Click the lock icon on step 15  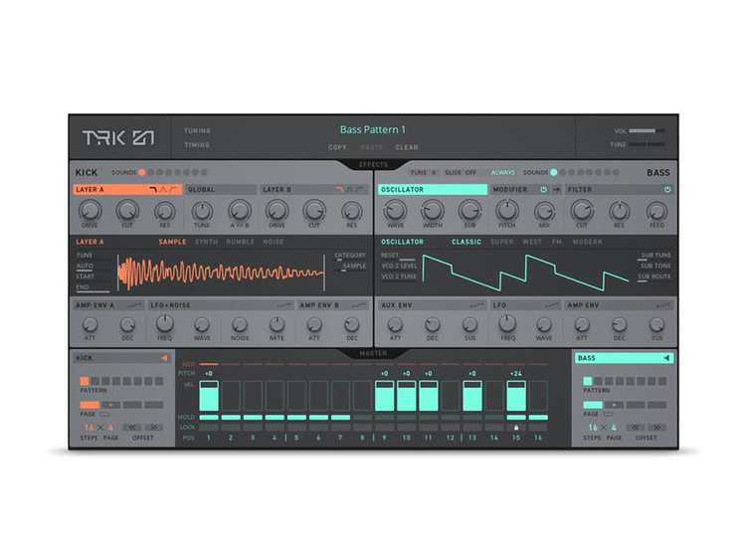[x=516, y=428]
